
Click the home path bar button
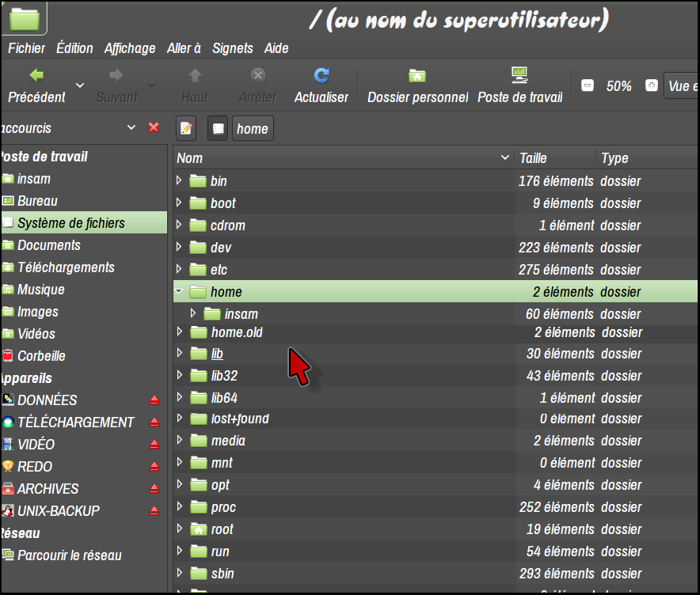(253, 128)
